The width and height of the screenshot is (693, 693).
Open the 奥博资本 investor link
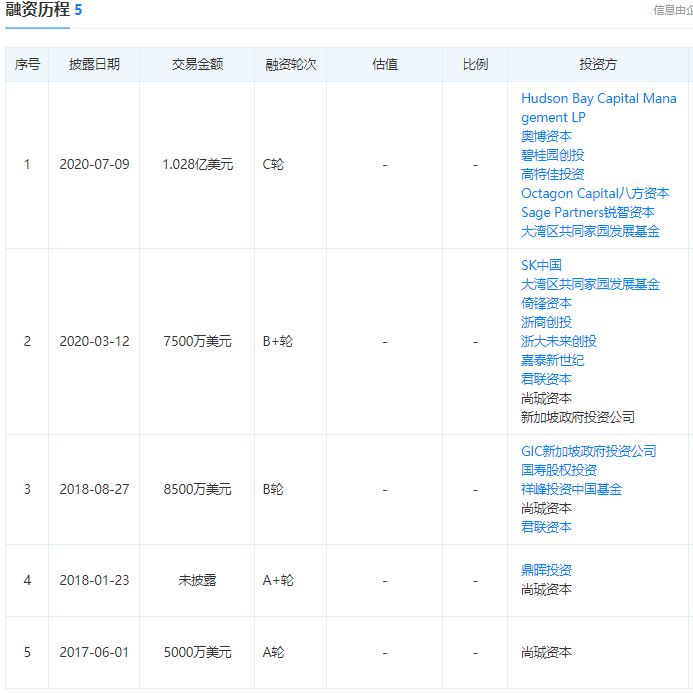click(546, 137)
